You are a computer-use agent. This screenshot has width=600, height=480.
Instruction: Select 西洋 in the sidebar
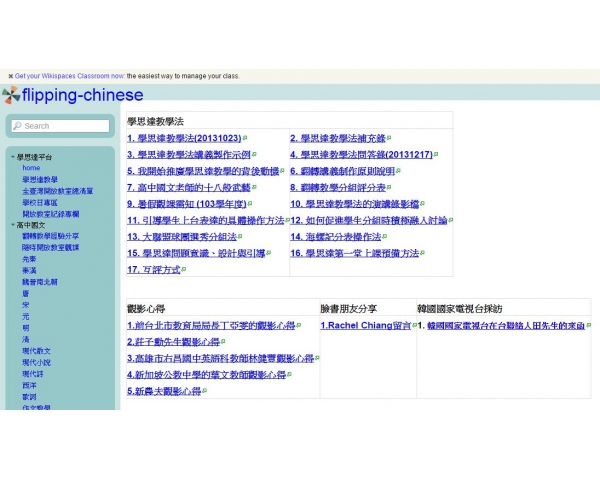tap(29, 385)
